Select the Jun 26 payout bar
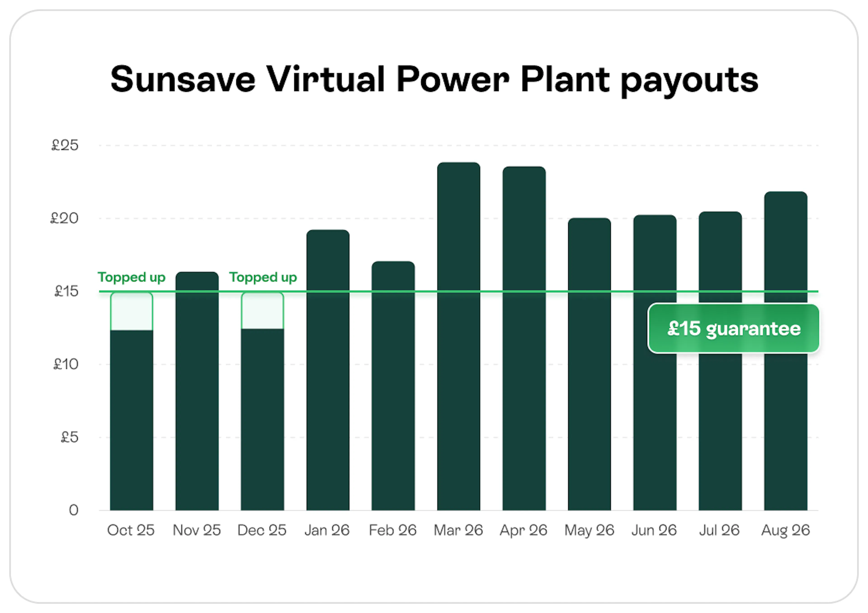Image resolution: width=868 pixels, height=613 pixels. pyautogui.click(x=655, y=363)
